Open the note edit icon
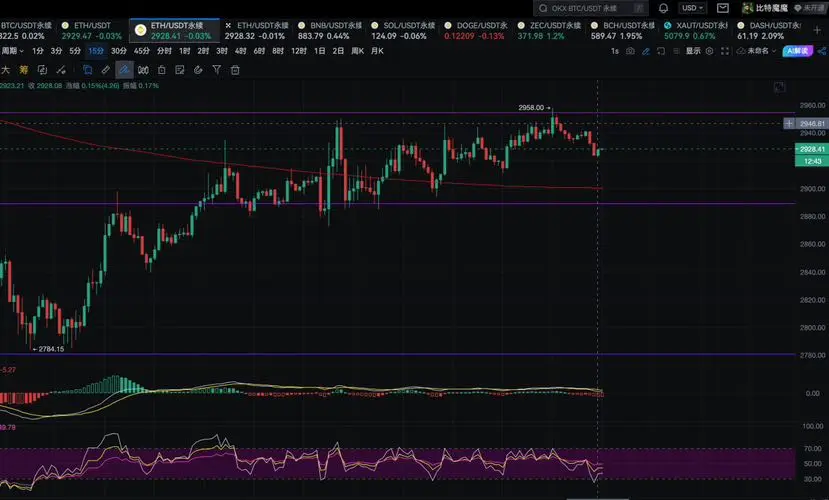 (x=180, y=70)
